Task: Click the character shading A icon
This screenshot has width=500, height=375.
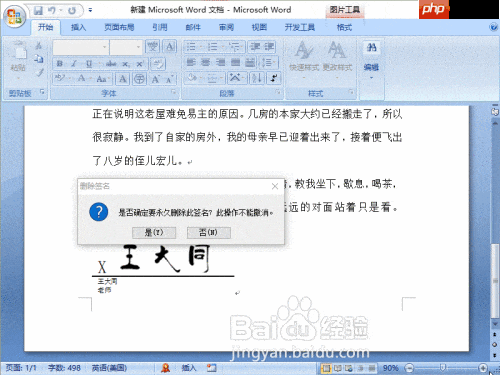Action: (x=123, y=79)
